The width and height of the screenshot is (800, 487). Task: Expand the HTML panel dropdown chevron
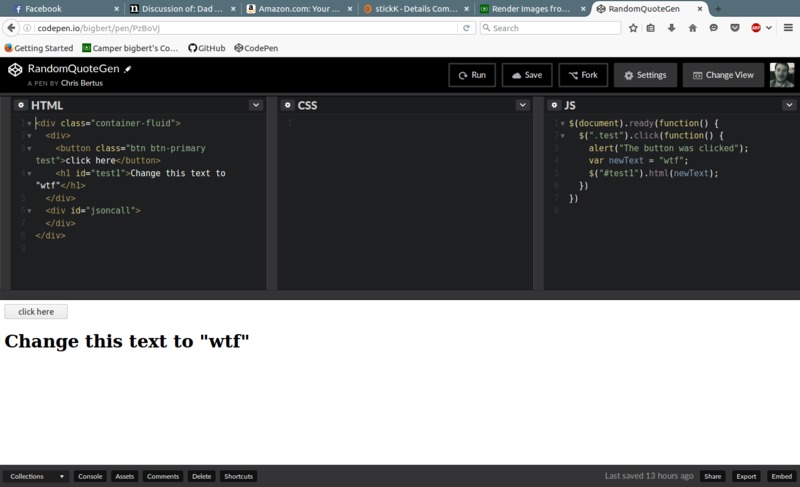[x=256, y=105]
